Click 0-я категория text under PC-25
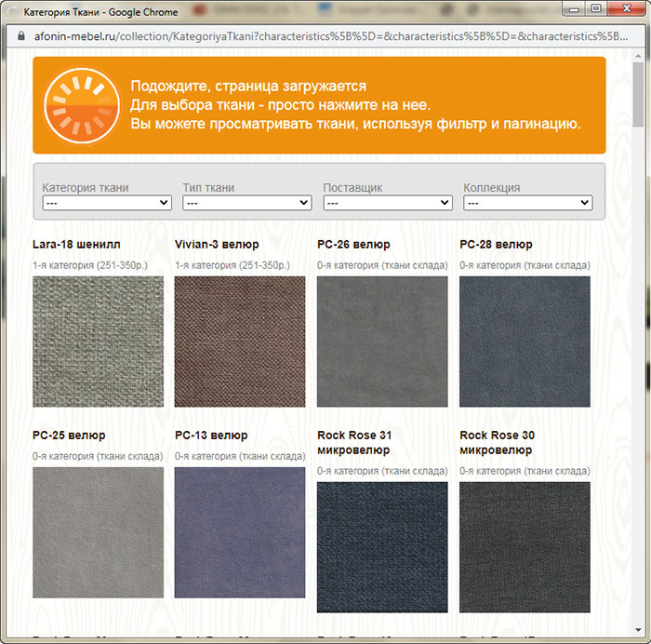This screenshot has height=644, width=651. point(98,456)
